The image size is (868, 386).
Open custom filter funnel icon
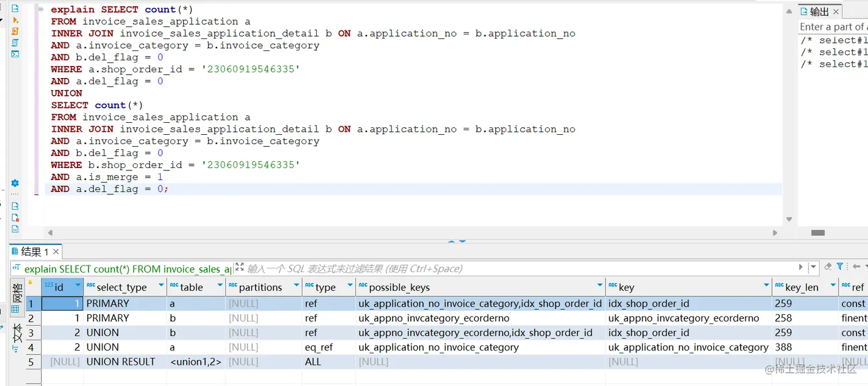(841, 267)
